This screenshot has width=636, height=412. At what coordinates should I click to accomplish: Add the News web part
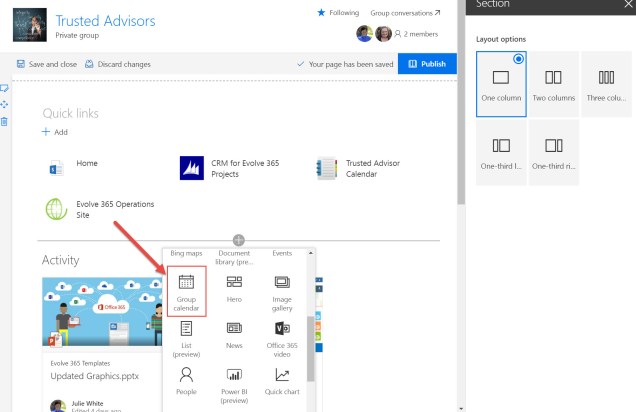tap(235, 334)
